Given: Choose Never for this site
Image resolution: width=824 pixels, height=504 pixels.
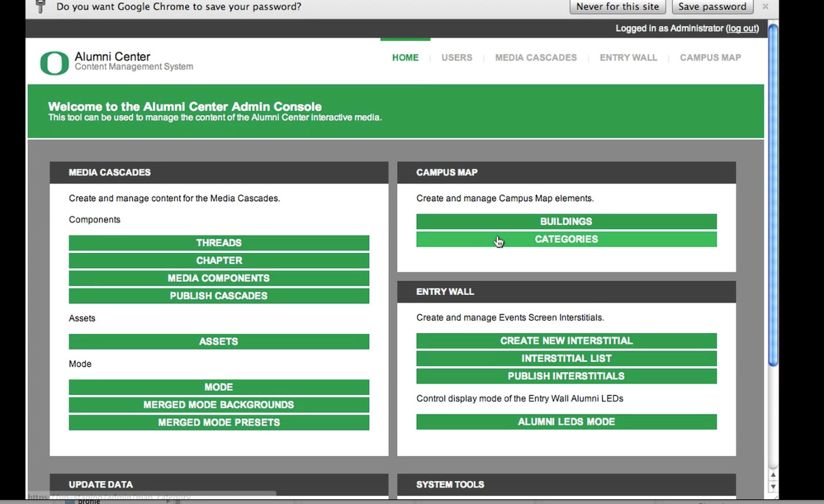Looking at the screenshot, I should click(x=617, y=6).
